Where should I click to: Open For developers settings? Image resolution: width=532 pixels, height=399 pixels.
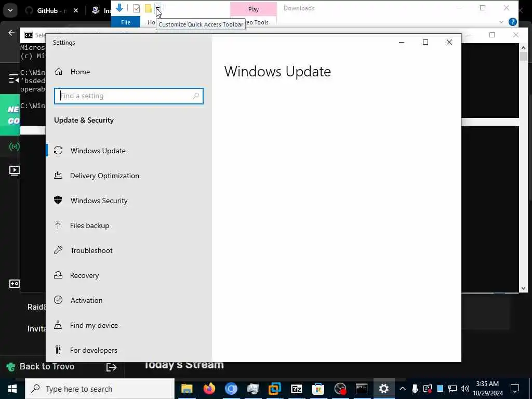86,350
